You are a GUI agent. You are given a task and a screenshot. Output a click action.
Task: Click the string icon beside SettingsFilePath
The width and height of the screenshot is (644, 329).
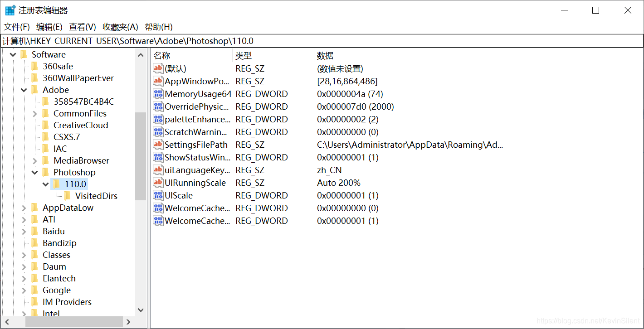(x=158, y=145)
